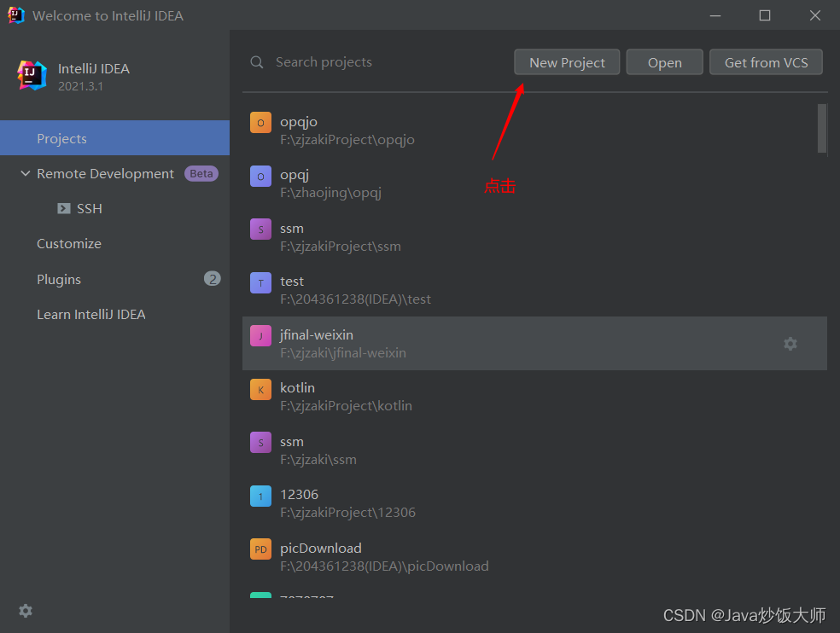840x633 pixels.
Task: Open ssm project at F:\zjzaki\ssm
Action: click(x=534, y=450)
